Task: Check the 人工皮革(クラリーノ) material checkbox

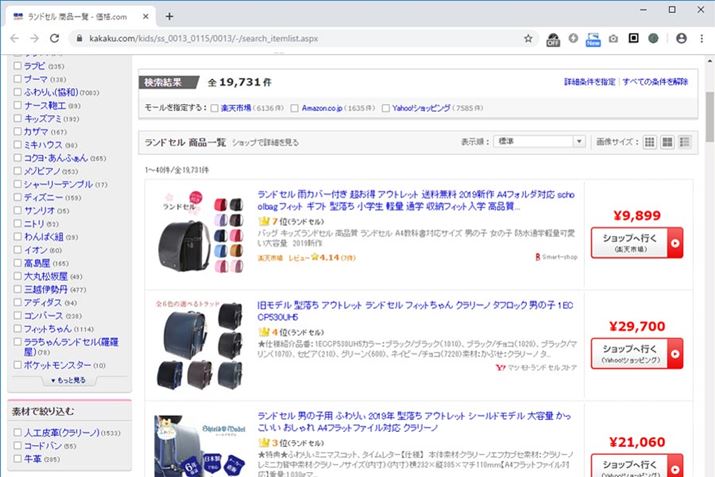Action: tap(16, 432)
